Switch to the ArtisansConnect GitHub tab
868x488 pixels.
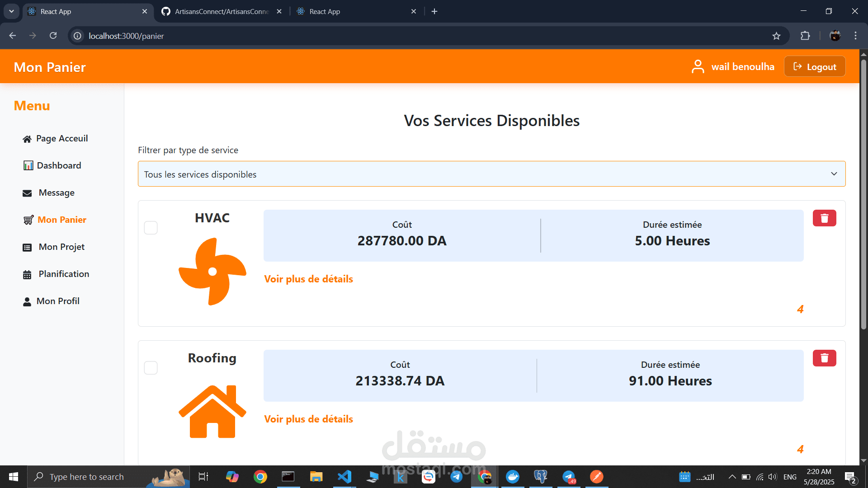coord(222,11)
